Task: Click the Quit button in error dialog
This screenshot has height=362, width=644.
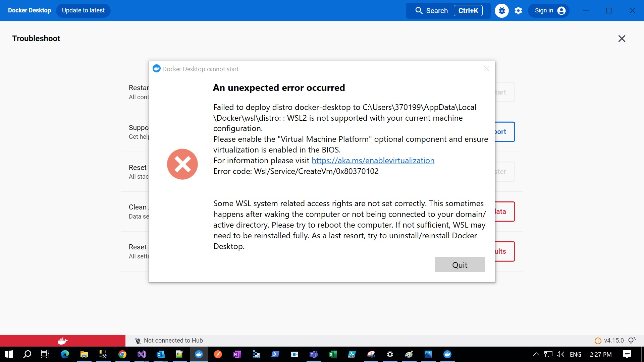Action: (460, 265)
